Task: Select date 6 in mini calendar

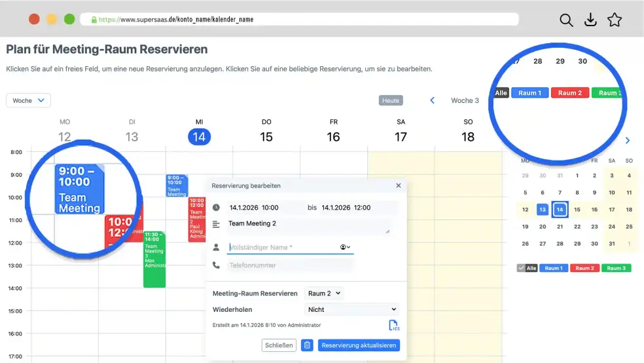Action: click(543, 193)
